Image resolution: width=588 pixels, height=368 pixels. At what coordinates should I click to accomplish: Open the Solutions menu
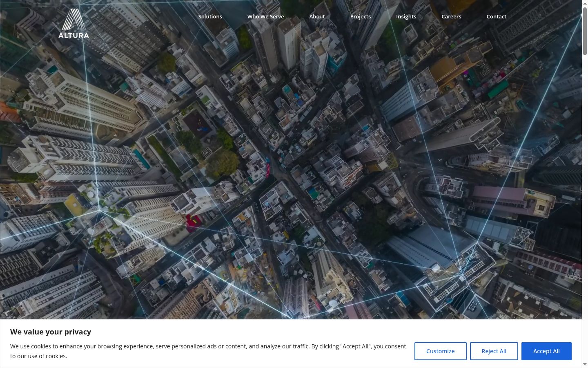coord(210,16)
